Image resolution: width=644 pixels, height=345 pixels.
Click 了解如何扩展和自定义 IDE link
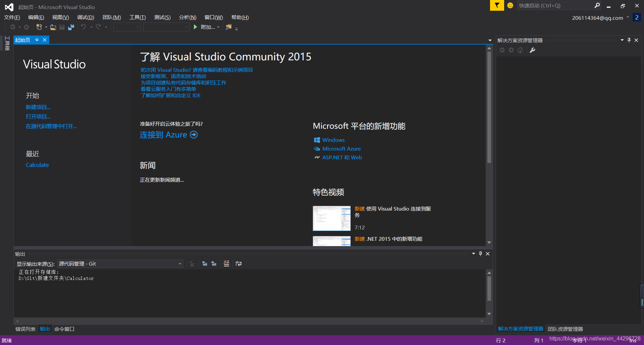click(x=170, y=96)
